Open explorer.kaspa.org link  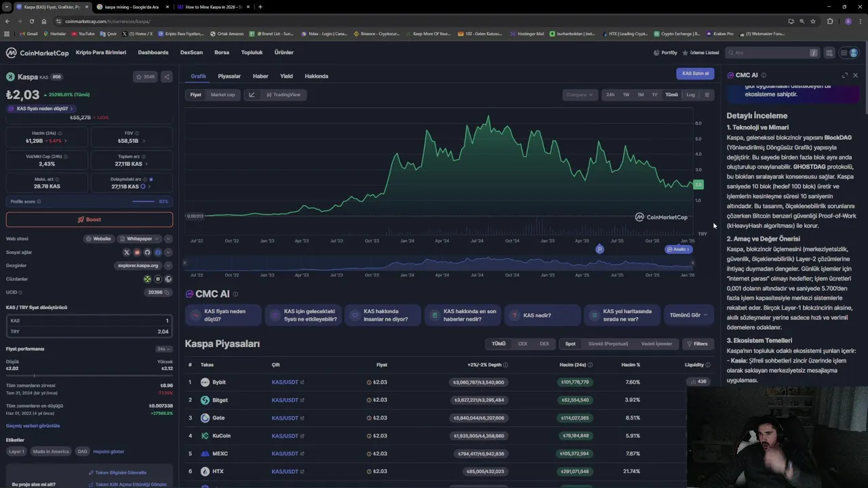tap(138, 266)
